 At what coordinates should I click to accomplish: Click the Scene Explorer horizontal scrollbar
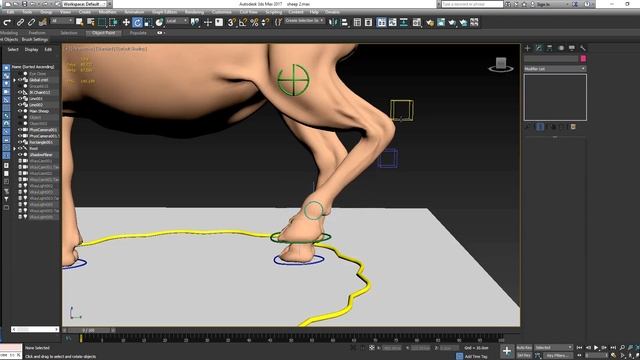35,329
